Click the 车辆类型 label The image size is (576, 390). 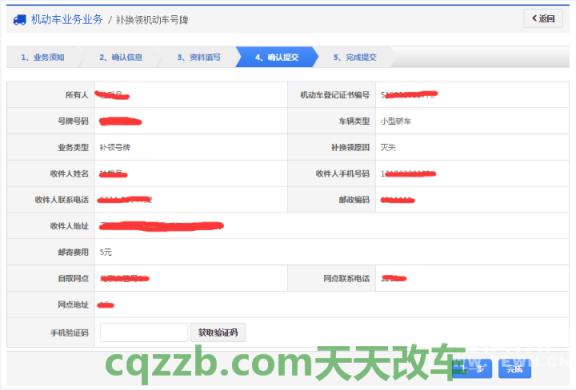click(354, 121)
